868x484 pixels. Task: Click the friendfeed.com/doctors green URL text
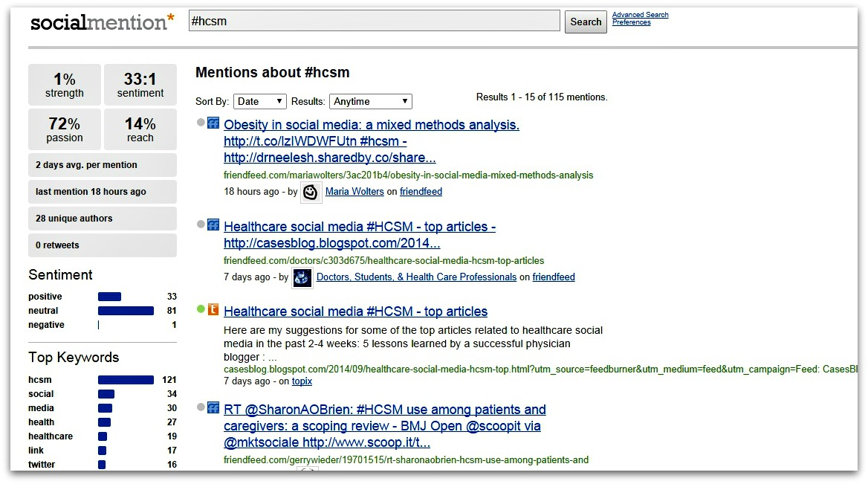point(383,260)
